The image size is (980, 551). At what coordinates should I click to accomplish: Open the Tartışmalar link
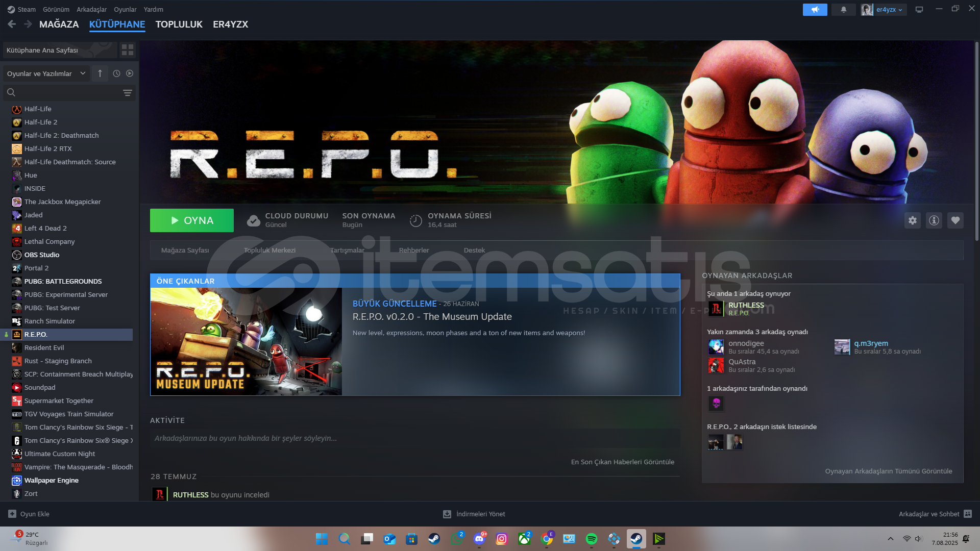point(347,251)
